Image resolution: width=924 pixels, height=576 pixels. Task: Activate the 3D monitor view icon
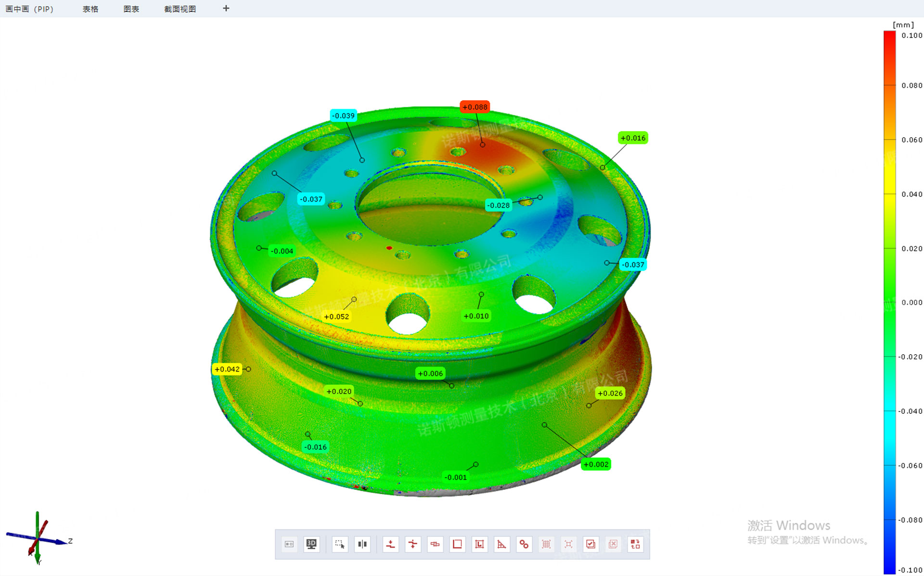pos(311,544)
